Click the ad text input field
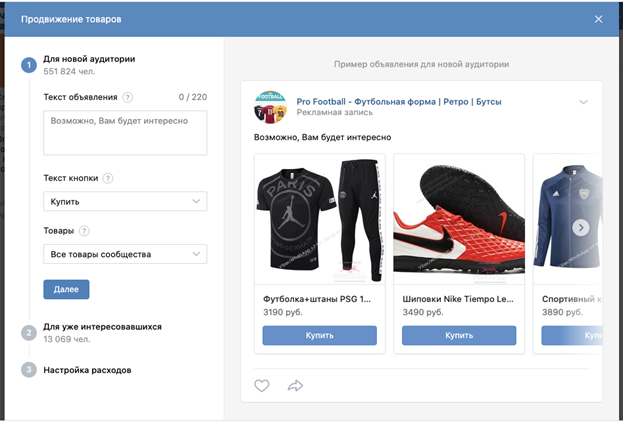 tap(125, 133)
